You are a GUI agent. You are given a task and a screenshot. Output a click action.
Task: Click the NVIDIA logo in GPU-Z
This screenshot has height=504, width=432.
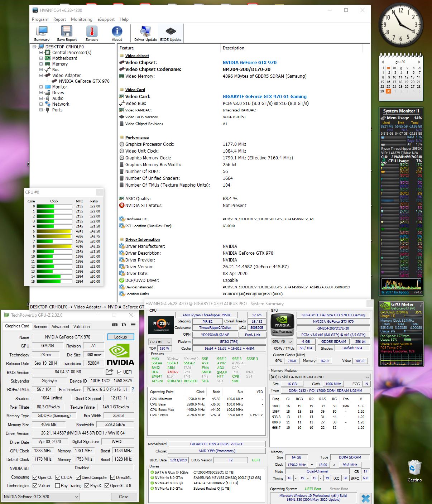point(121,355)
